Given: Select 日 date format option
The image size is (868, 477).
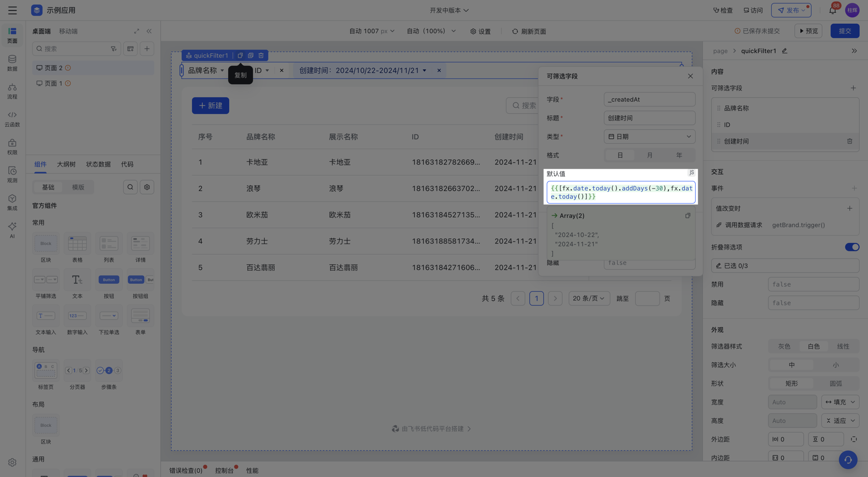Looking at the screenshot, I should point(620,155).
